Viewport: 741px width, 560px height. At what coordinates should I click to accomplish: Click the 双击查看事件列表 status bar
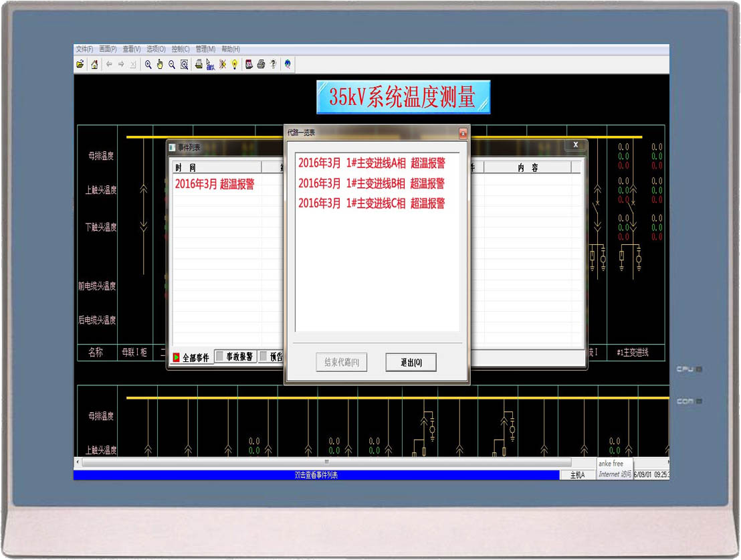tap(316, 475)
